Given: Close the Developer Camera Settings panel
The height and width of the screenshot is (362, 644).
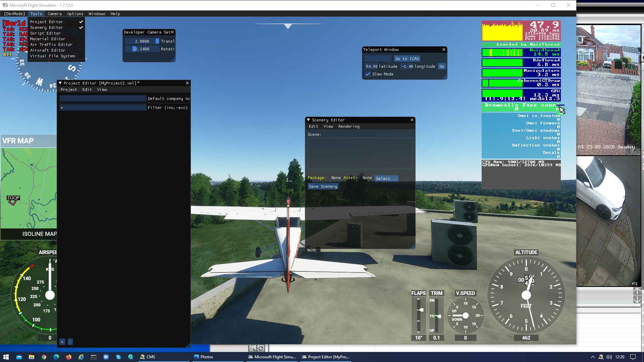Looking at the screenshot, I should coord(172,32).
